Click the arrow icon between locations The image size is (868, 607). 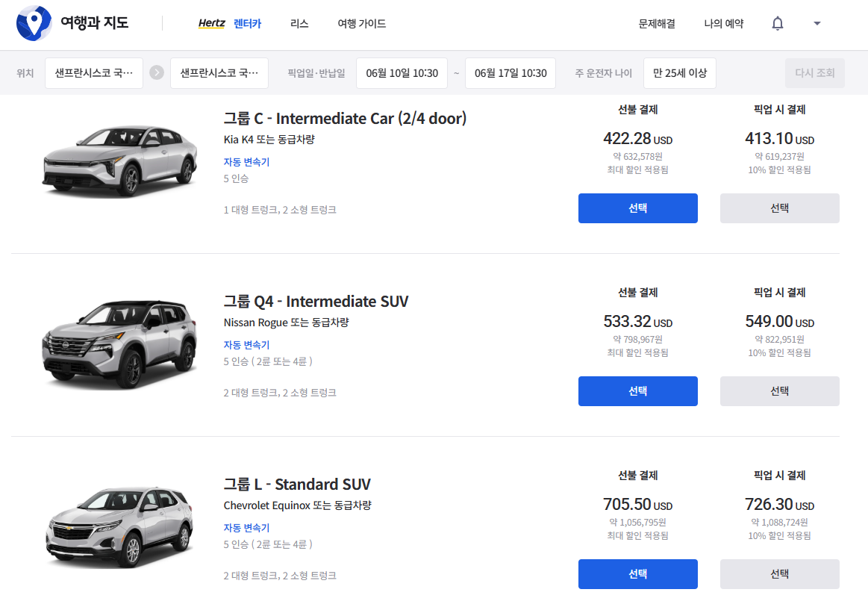(x=156, y=72)
